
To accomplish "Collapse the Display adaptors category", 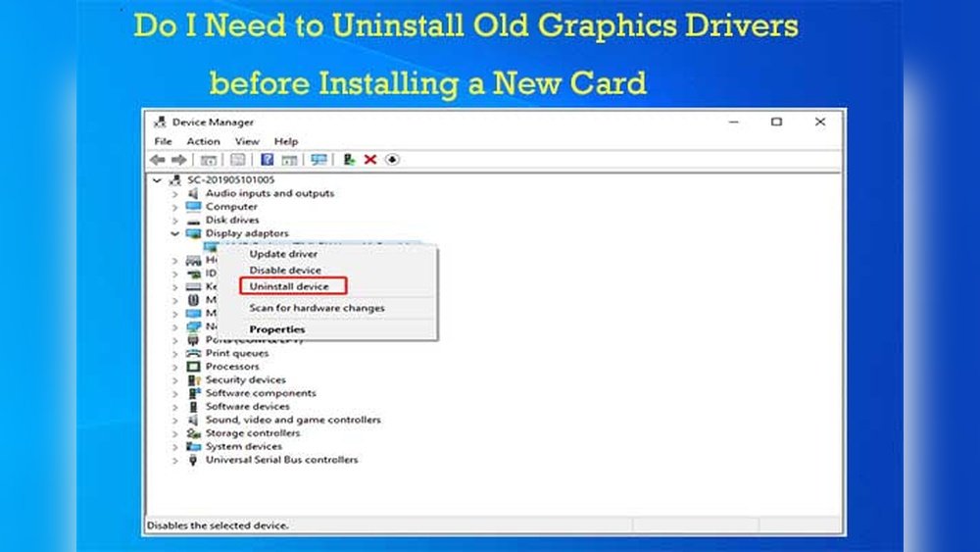I will pyautogui.click(x=175, y=233).
